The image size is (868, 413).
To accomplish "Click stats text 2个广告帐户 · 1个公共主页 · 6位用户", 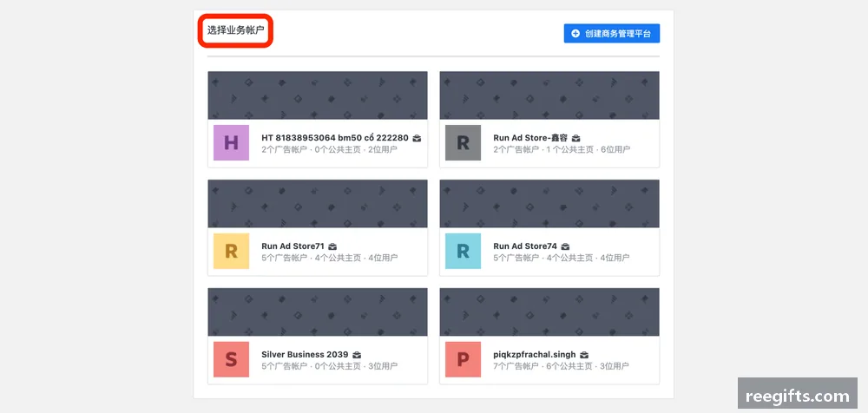I will [x=562, y=149].
